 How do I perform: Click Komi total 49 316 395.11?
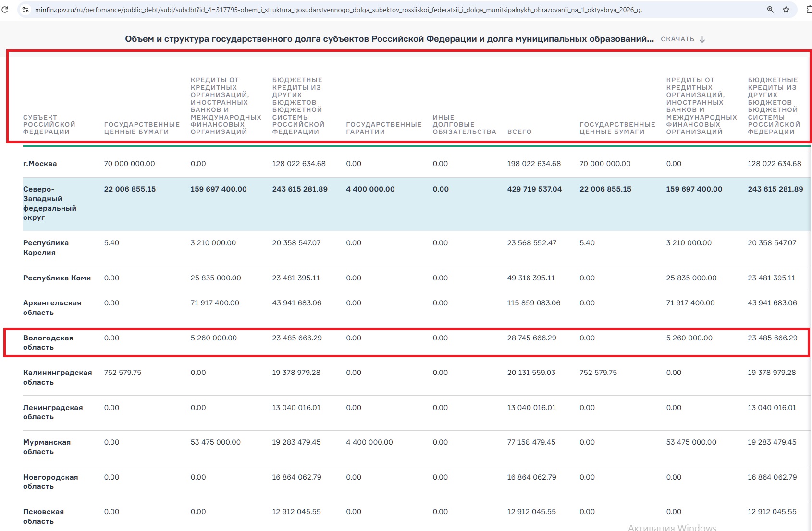pos(531,278)
